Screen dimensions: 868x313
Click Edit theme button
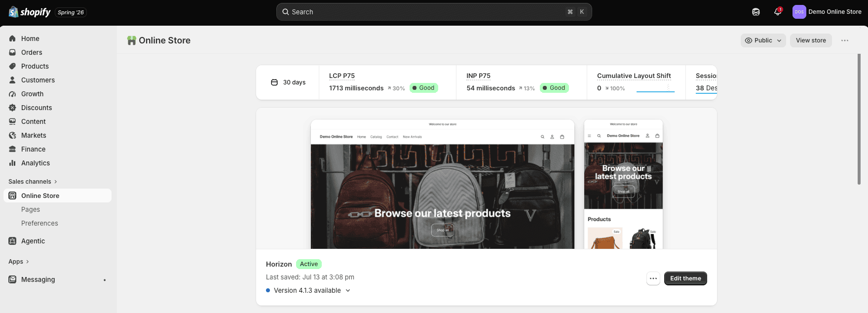(x=685, y=278)
